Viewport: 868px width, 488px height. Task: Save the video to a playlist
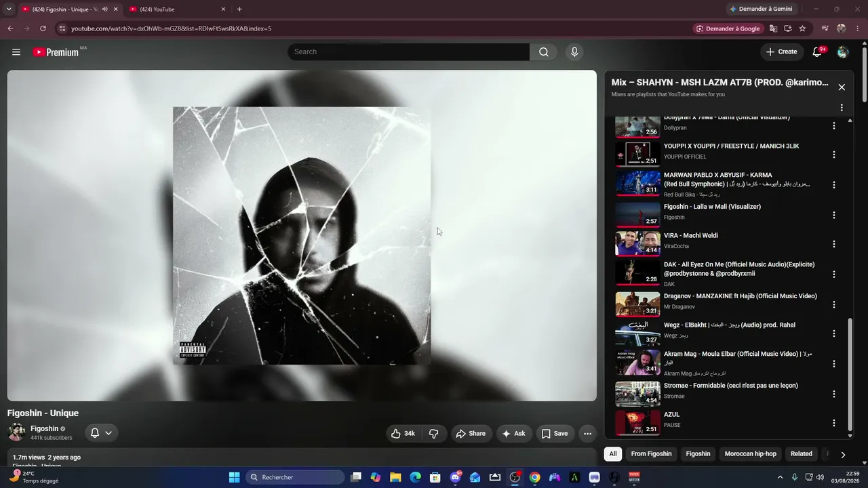click(x=555, y=434)
